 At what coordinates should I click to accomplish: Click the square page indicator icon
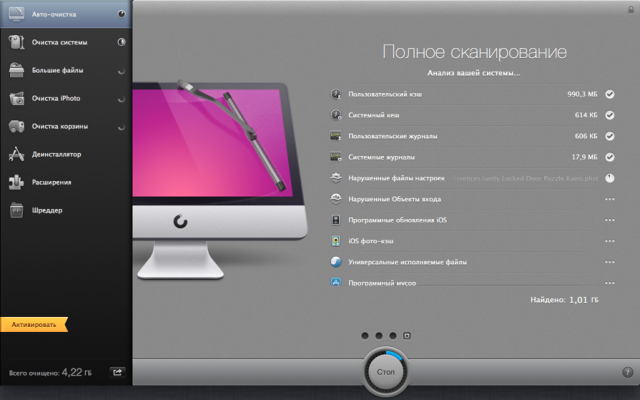click(407, 336)
